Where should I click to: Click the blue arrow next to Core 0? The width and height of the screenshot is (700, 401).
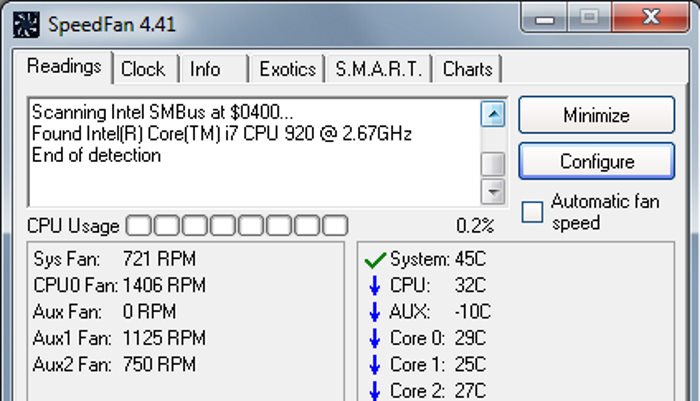pos(375,338)
